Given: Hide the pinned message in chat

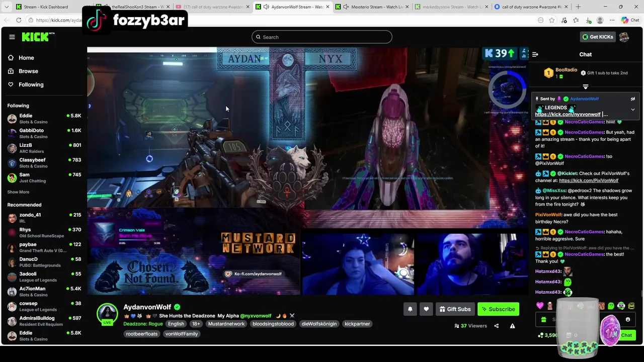Looking at the screenshot, I should tap(633, 99).
